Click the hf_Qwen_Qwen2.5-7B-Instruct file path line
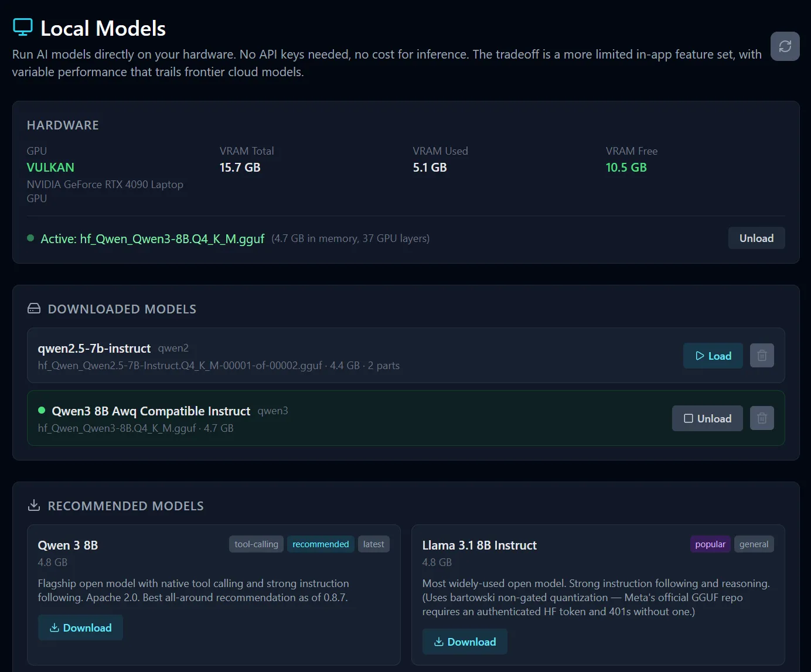Screen dimensions: 811x672 pyautogui.click(x=219, y=366)
